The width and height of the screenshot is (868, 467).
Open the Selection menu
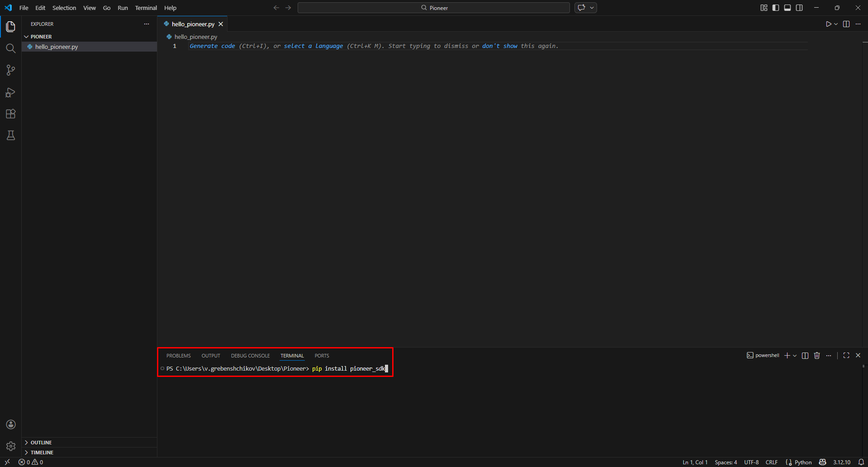coord(64,8)
